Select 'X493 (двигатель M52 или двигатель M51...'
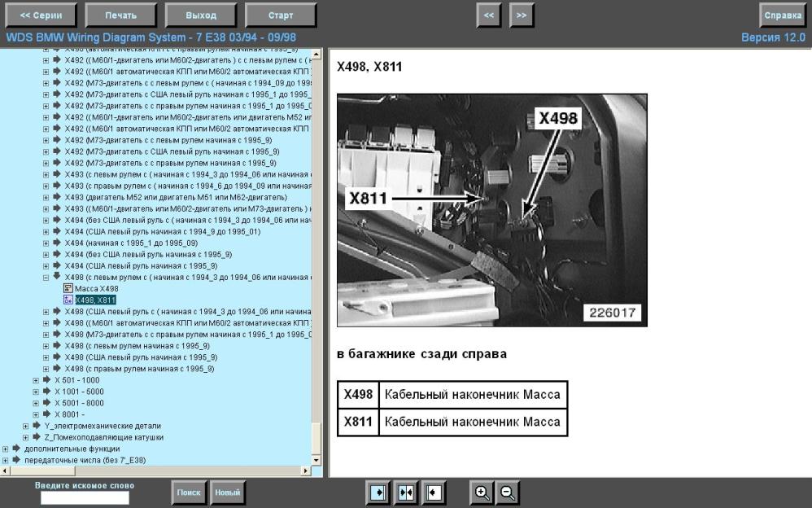Image resolution: width=812 pixels, height=508 pixels. point(176,198)
